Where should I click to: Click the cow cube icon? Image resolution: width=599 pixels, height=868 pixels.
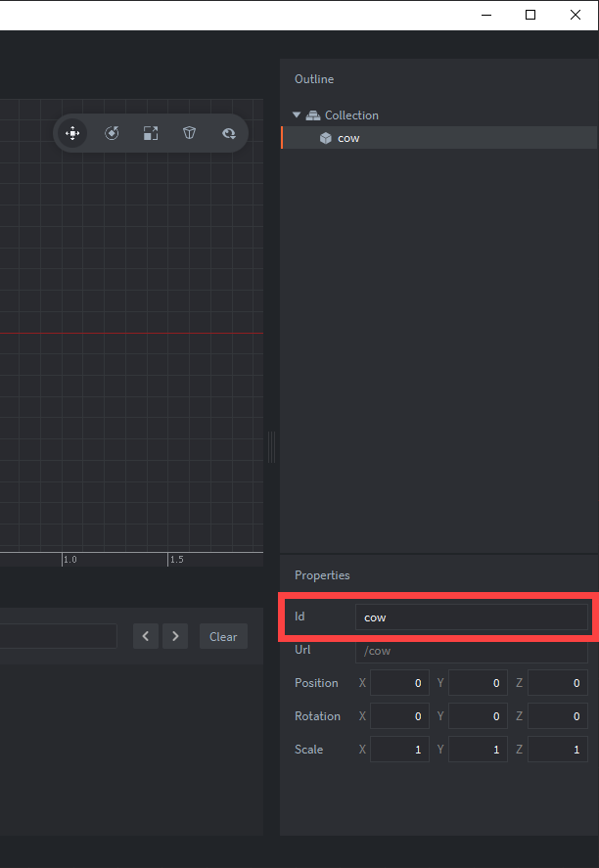click(326, 138)
